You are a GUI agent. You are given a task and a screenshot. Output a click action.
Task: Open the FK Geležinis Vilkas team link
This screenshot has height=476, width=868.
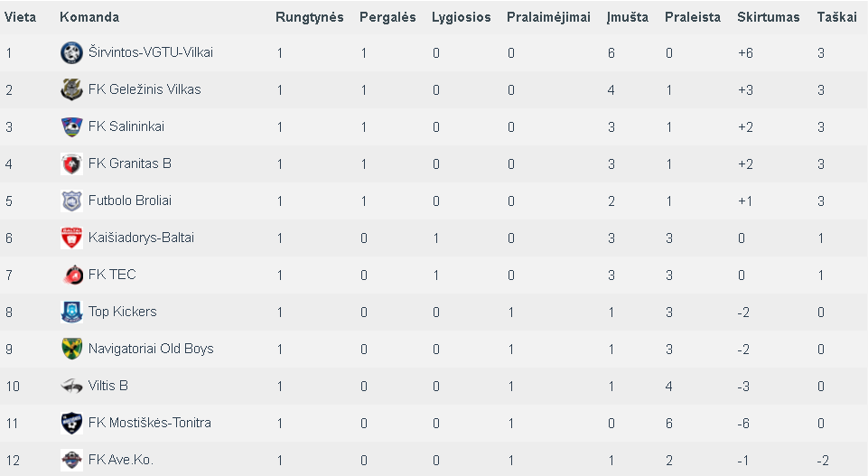[145, 89]
